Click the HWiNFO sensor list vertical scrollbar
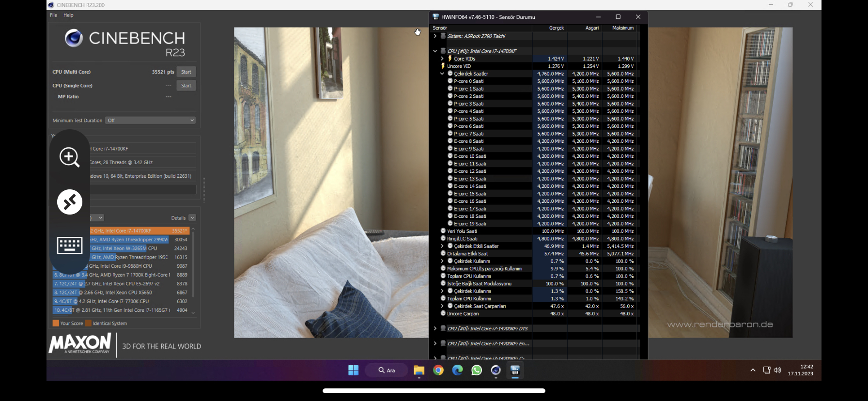Viewport: 868px width, 401px height. pos(638,191)
